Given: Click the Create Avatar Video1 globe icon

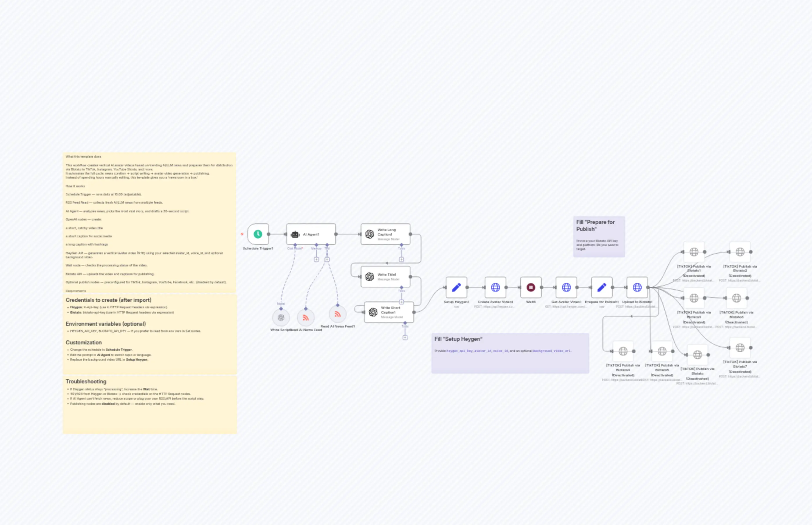Looking at the screenshot, I should (x=495, y=287).
